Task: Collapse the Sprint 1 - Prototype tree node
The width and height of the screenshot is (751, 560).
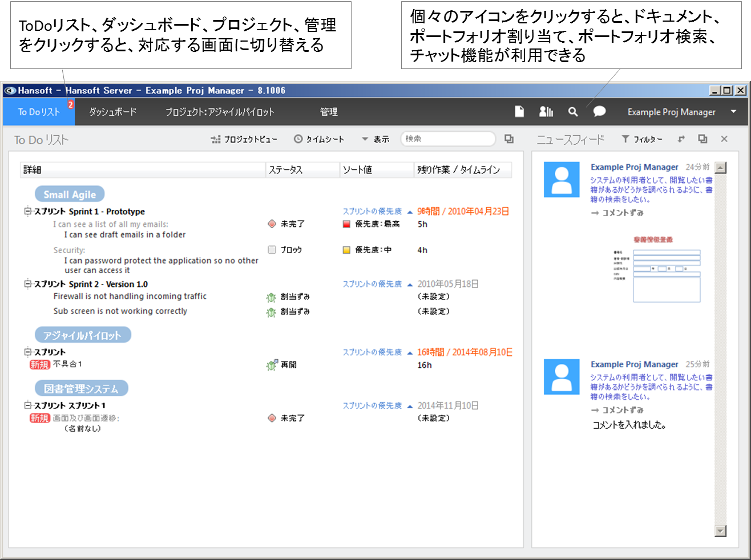Action: [27, 211]
